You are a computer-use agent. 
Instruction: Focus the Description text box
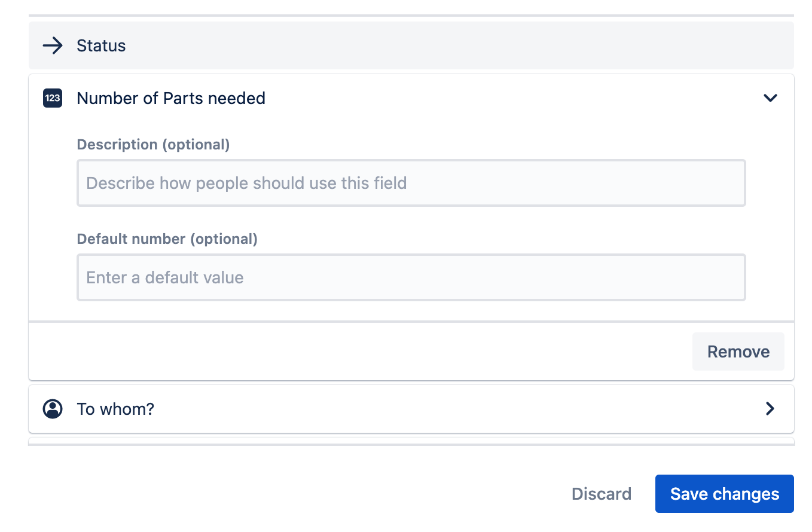pos(411,183)
